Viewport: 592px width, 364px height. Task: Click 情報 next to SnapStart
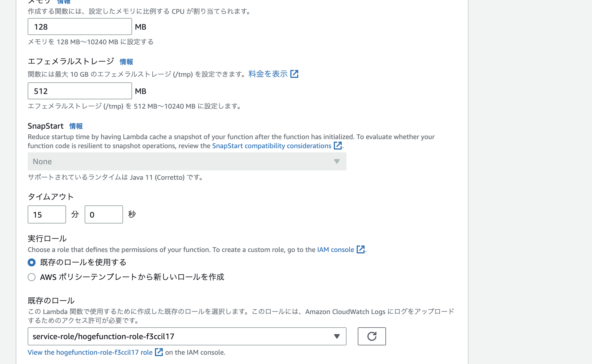(76, 126)
